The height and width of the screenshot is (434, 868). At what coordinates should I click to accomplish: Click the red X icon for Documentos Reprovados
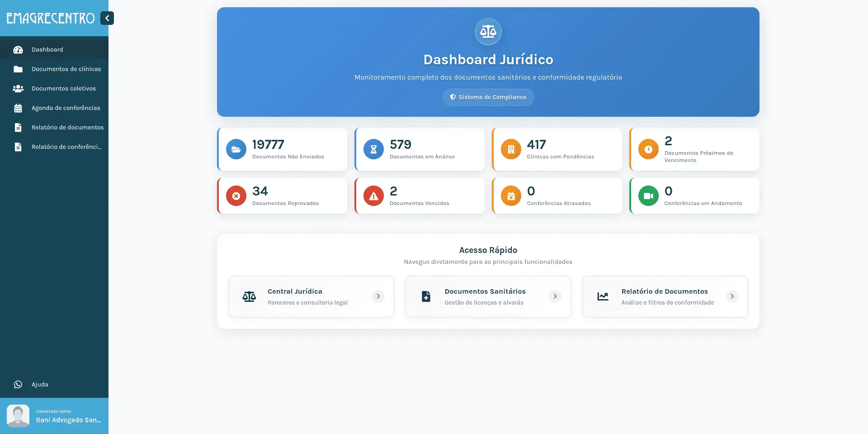click(236, 196)
